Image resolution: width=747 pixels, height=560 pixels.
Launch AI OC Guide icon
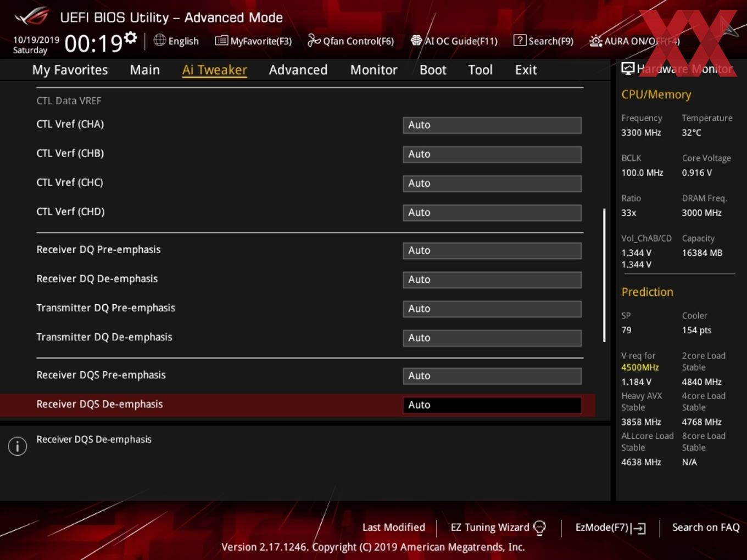click(x=416, y=40)
